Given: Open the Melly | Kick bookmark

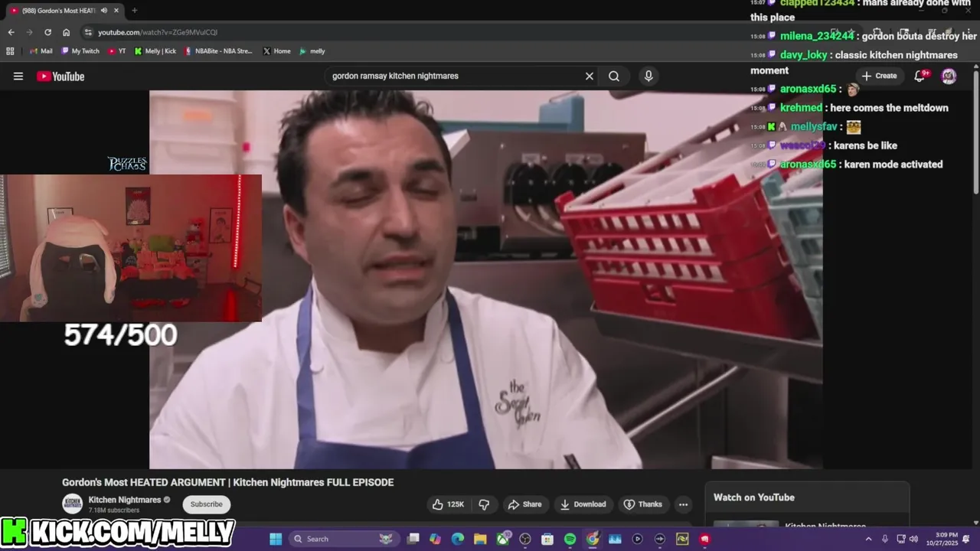Looking at the screenshot, I should [x=155, y=51].
